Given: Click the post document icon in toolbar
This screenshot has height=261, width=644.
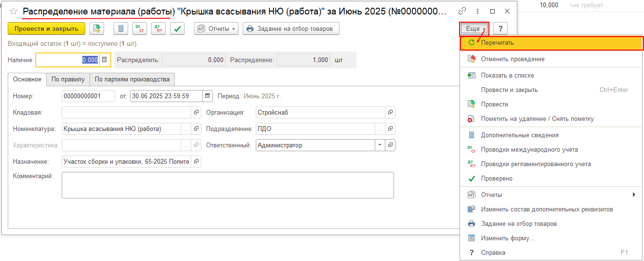Looking at the screenshot, I should 97,29.
